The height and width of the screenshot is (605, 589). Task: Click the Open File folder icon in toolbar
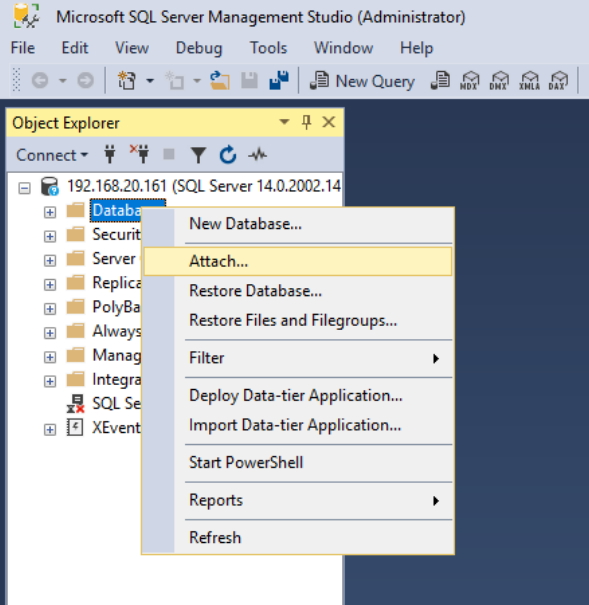[x=220, y=80]
